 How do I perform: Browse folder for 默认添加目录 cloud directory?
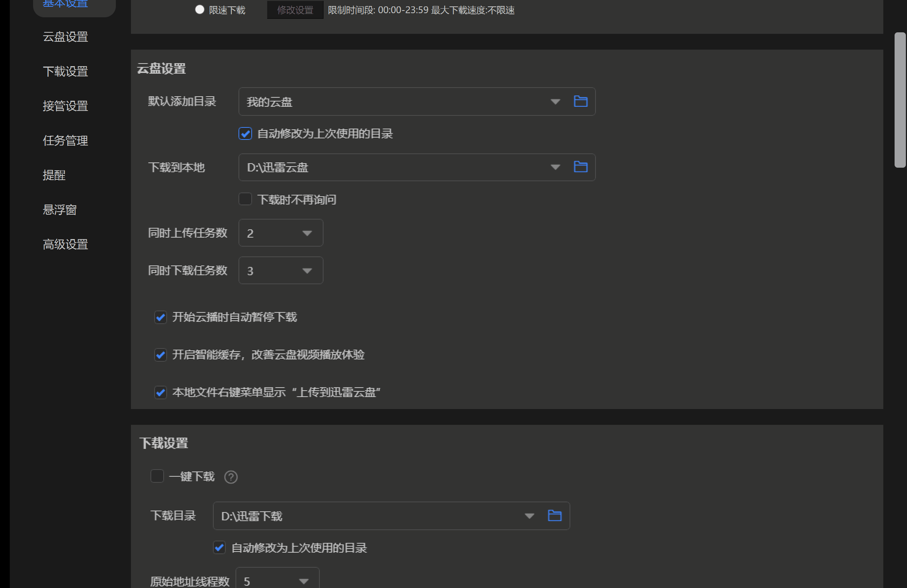tap(580, 101)
